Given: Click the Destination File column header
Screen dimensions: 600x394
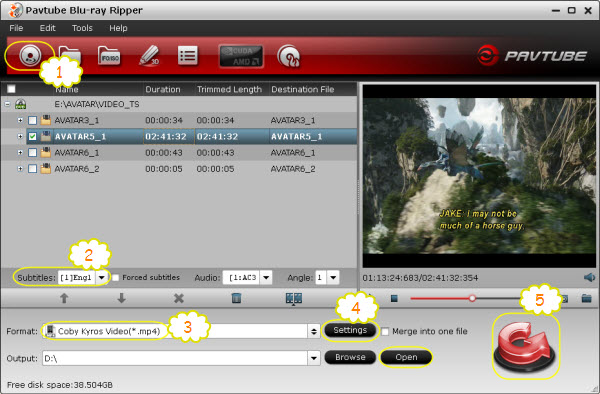Looking at the screenshot, I should 303,90.
